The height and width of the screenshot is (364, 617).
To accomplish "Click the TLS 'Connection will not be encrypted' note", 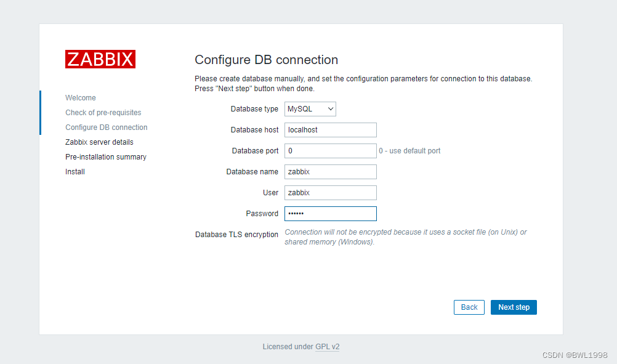I will click(x=406, y=237).
